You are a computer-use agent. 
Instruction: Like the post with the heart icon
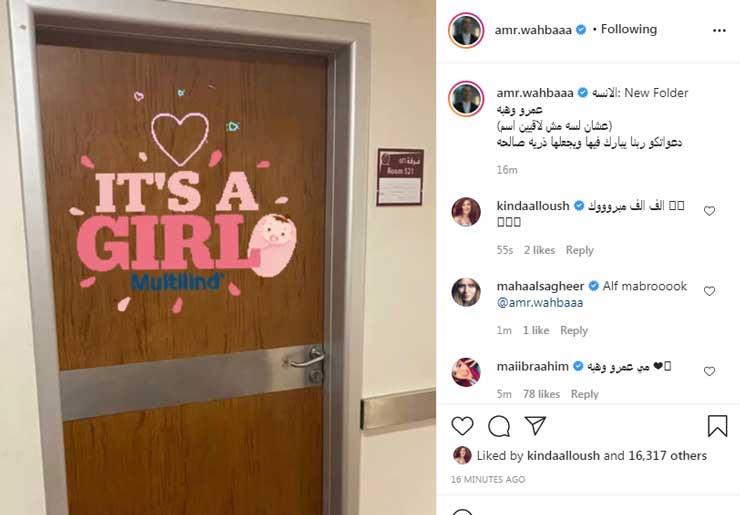pos(462,426)
